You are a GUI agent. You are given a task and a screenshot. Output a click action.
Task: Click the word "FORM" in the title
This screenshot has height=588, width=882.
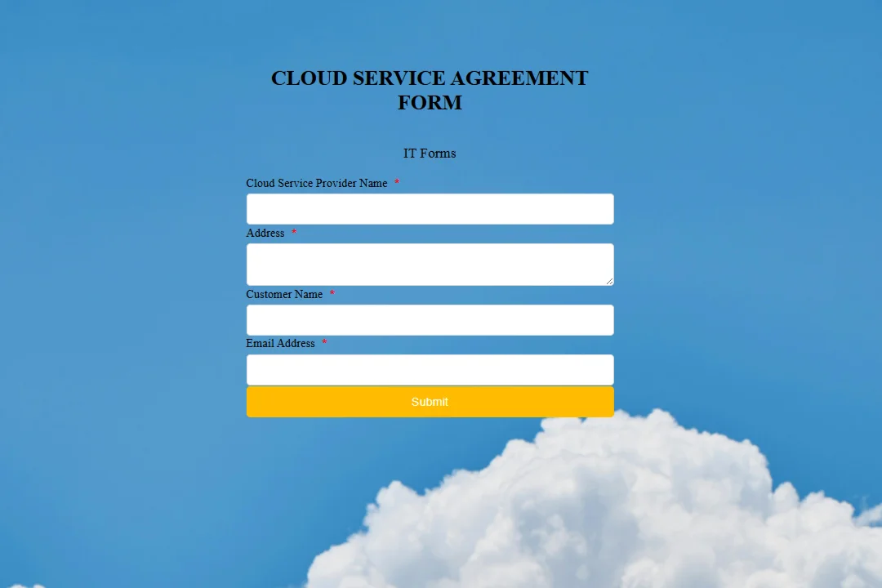(430, 103)
